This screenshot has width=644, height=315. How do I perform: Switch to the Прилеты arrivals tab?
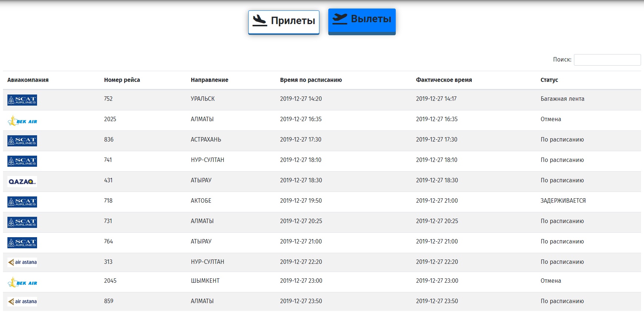(283, 22)
